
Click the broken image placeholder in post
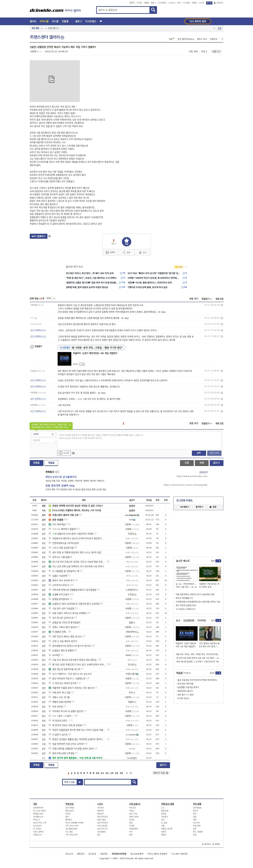(55, 81)
